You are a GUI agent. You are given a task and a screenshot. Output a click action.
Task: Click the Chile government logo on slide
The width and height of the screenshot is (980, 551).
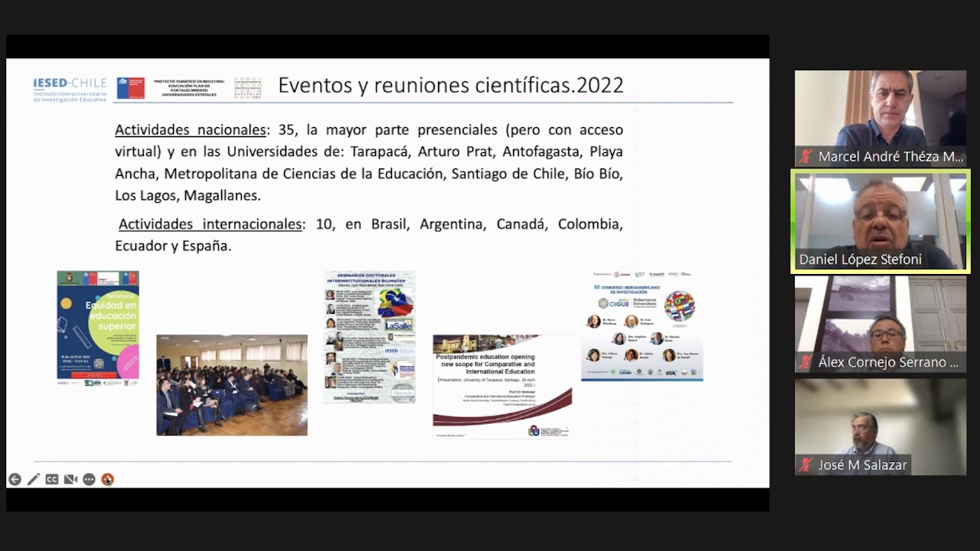(131, 88)
